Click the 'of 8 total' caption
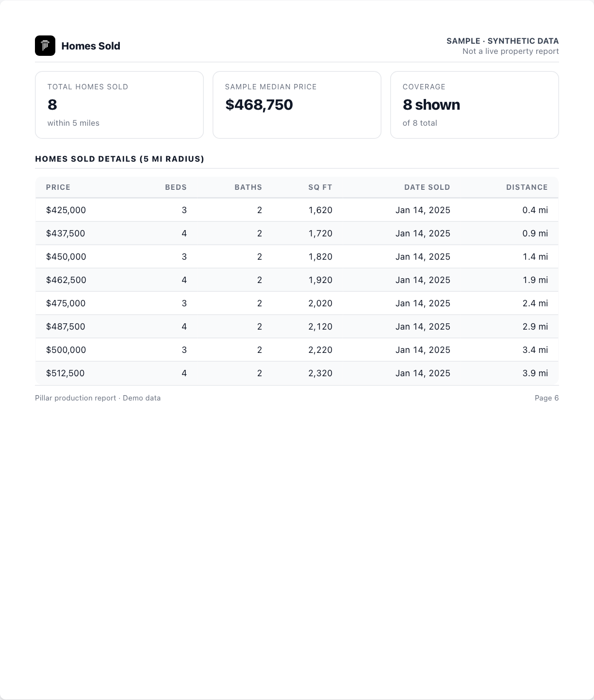 pos(420,123)
